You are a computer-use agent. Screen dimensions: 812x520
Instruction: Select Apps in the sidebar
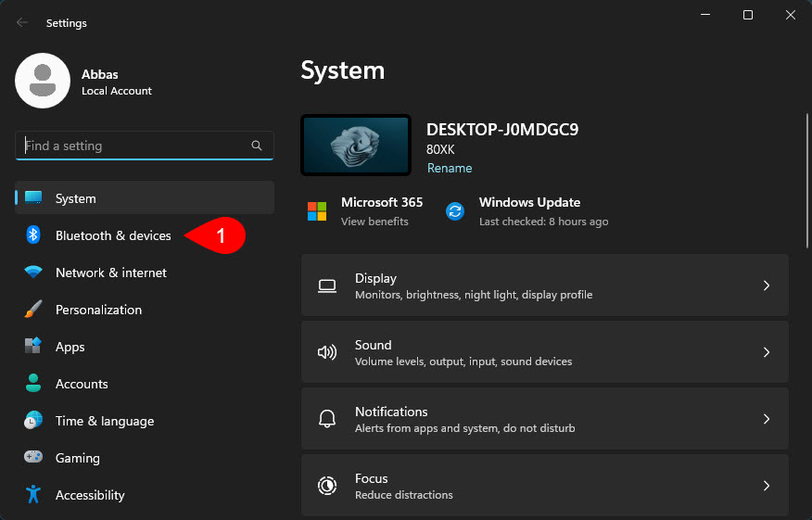click(x=70, y=347)
